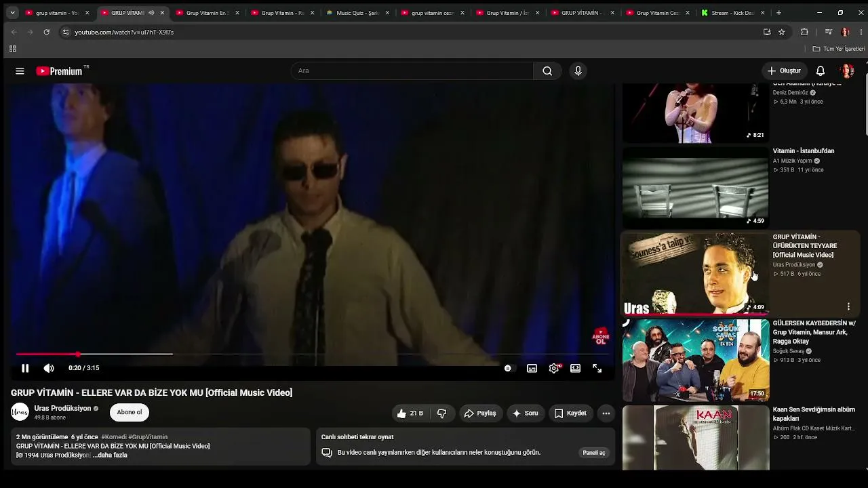Close the Music Quiz tab
Screen dimensions: 868x488
[387, 13]
